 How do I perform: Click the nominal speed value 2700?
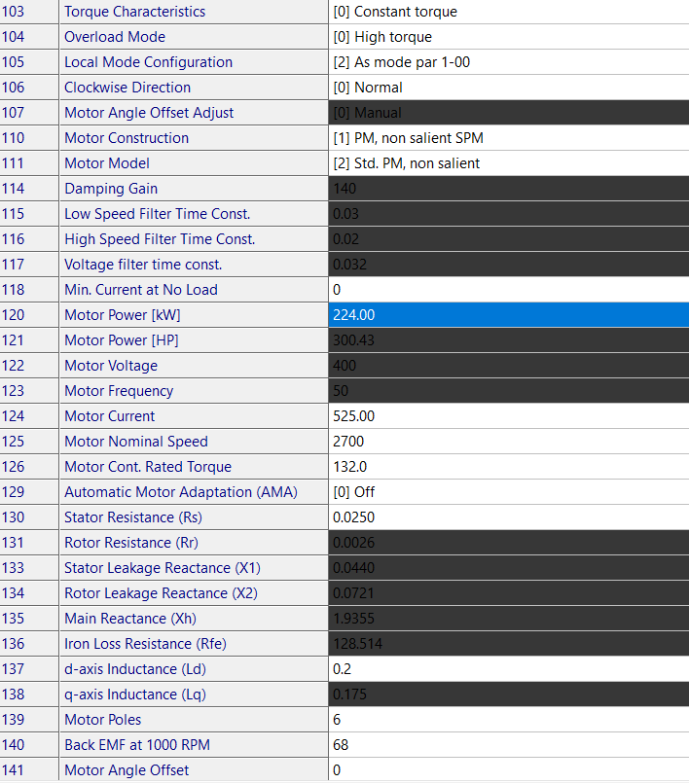[348, 442]
